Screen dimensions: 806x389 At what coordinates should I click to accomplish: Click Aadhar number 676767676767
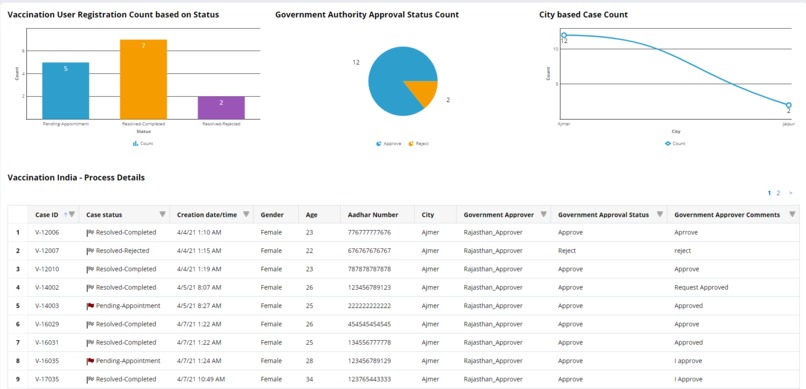369,251
